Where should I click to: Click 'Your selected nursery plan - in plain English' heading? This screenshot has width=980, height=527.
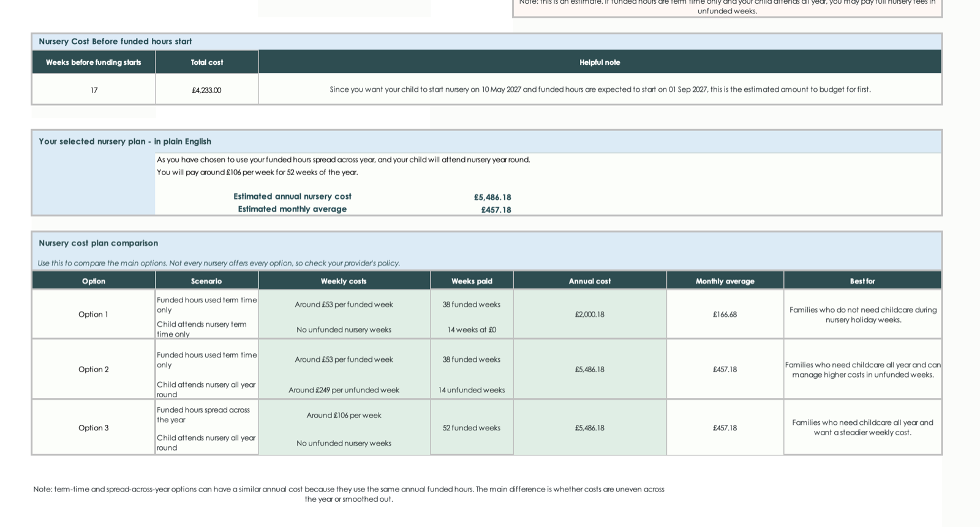[x=125, y=141]
